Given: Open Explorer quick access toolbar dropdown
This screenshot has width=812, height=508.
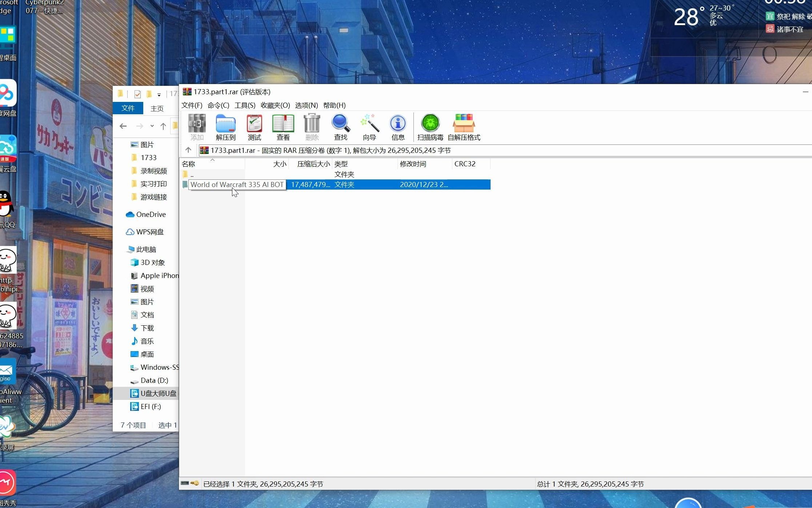Looking at the screenshot, I should 159,95.
